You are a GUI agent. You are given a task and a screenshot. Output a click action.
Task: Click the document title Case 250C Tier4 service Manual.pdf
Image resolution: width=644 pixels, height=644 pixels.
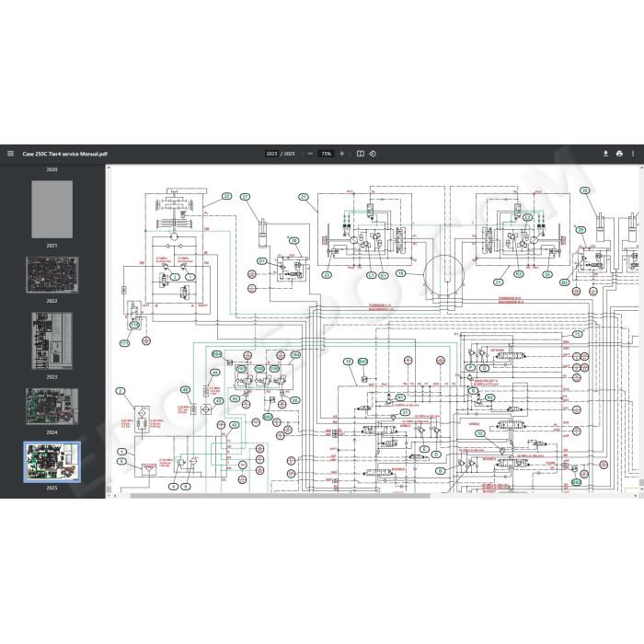pyautogui.click(x=65, y=154)
